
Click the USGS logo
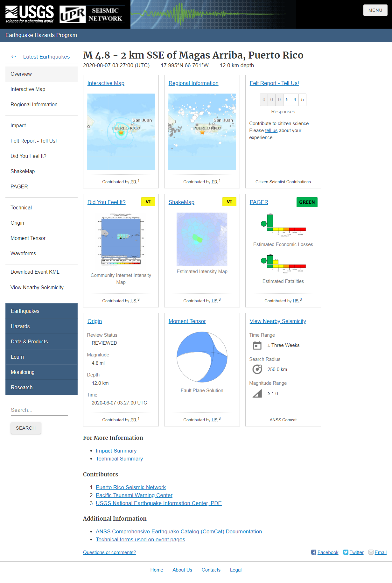click(x=30, y=14)
